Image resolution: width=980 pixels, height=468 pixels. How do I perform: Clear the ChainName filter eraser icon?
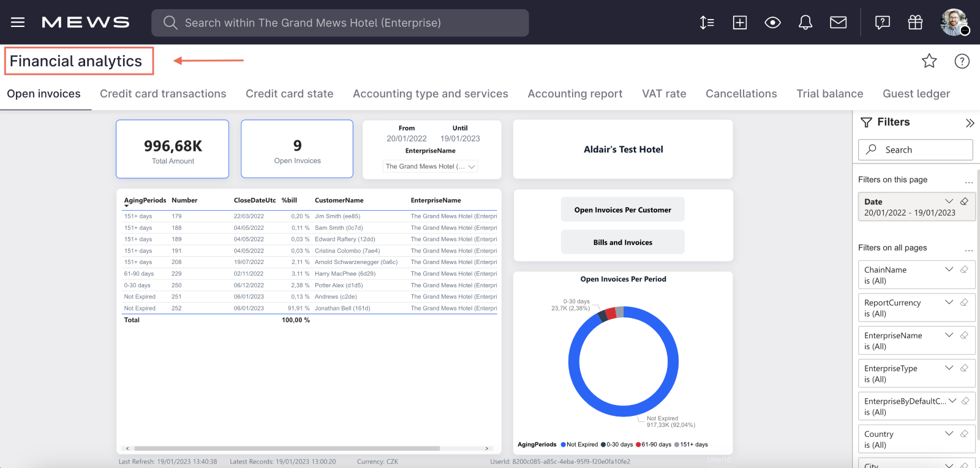click(964, 269)
